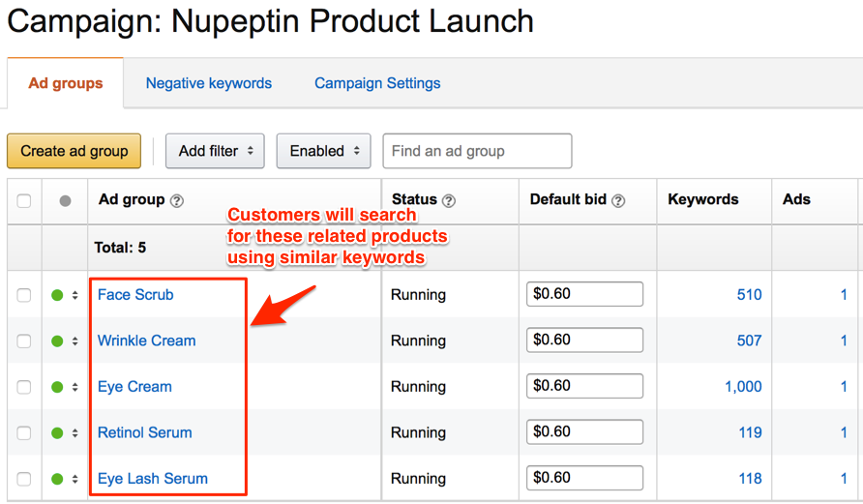Click the help icon next to Default bid
Screen dimensions: 863x504
coord(618,201)
